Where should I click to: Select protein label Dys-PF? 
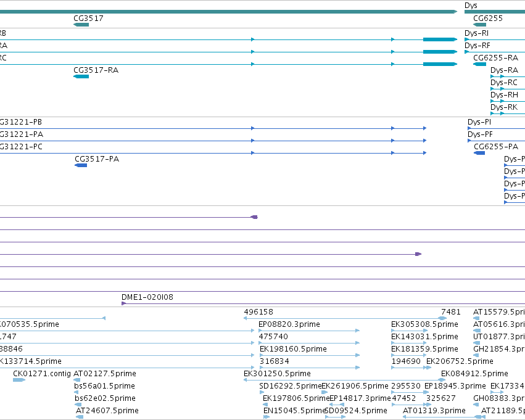480,134
